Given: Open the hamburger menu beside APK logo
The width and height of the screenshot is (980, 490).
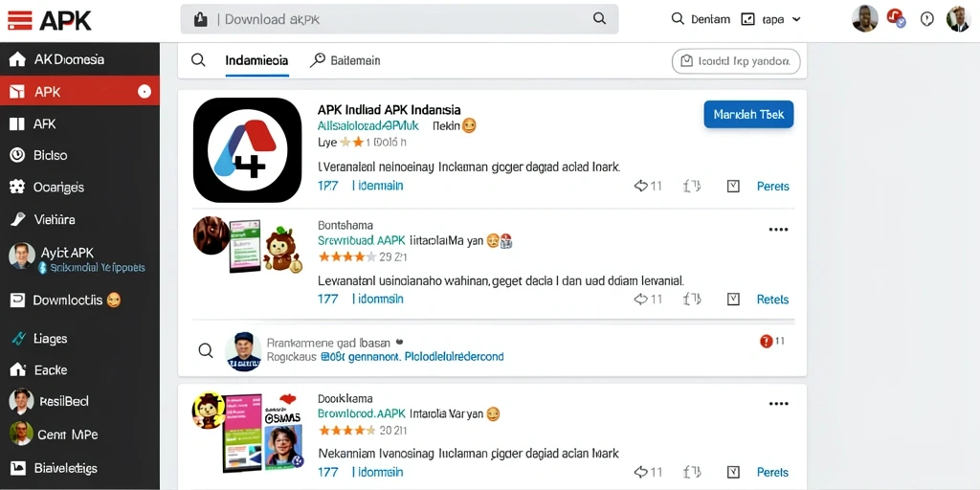Looking at the screenshot, I should coord(19,20).
